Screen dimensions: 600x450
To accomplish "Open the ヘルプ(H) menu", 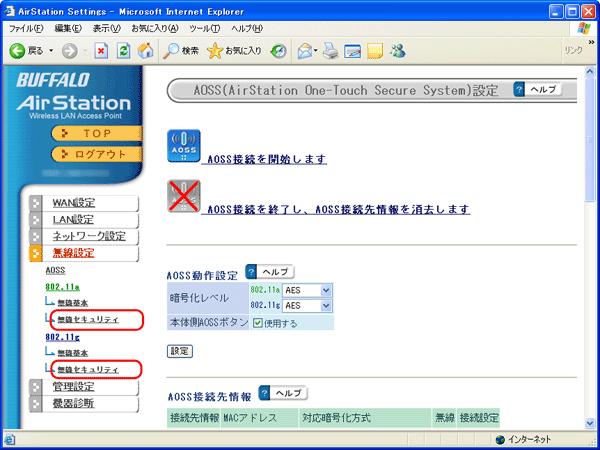I will (247, 29).
